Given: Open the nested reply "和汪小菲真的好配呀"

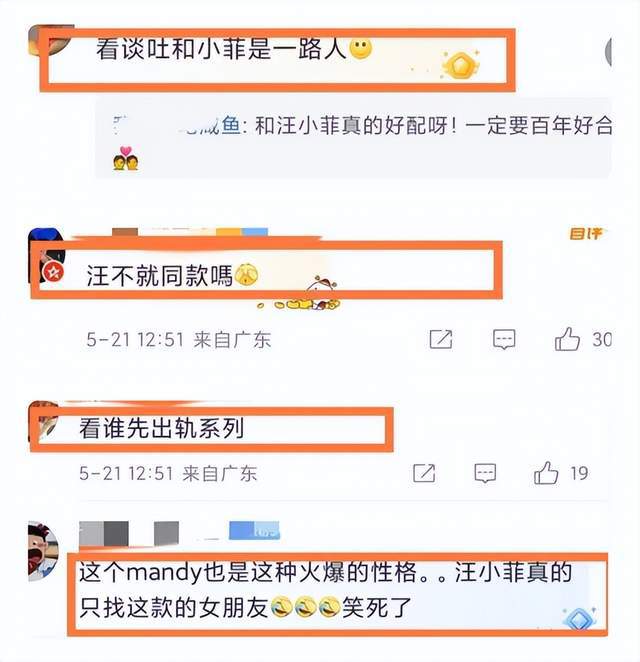Looking at the screenshot, I should point(354,138).
